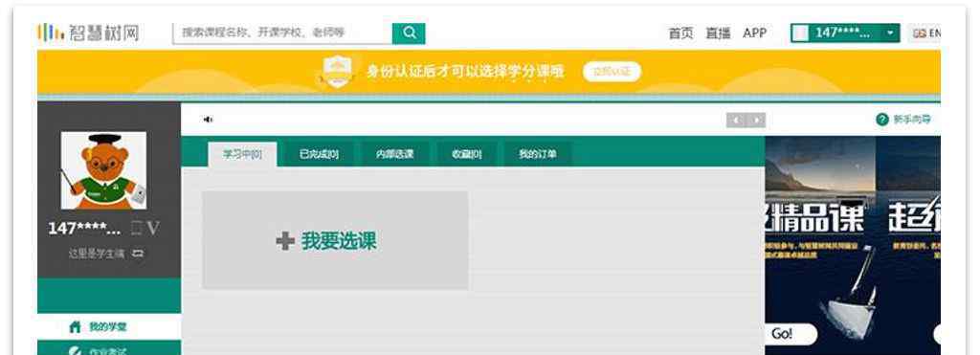Click the identity verification shield badge
Viewport: 980px width, 355px height.
click(x=338, y=71)
